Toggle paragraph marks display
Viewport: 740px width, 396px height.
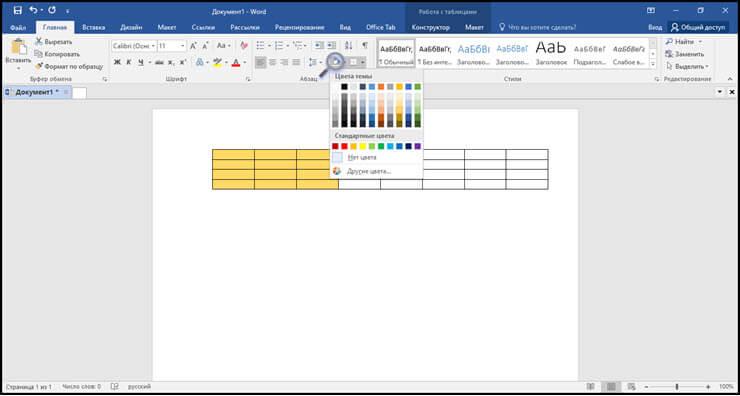click(x=364, y=46)
